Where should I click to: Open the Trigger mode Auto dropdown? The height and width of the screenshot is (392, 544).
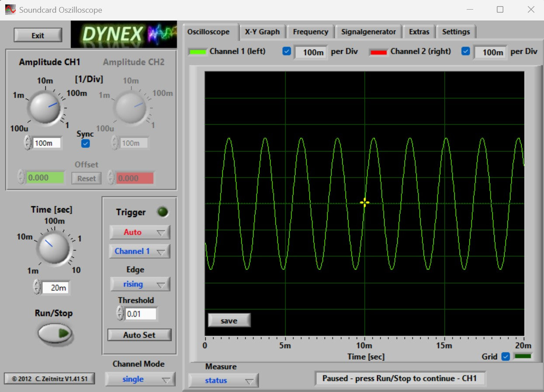(x=139, y=232)
